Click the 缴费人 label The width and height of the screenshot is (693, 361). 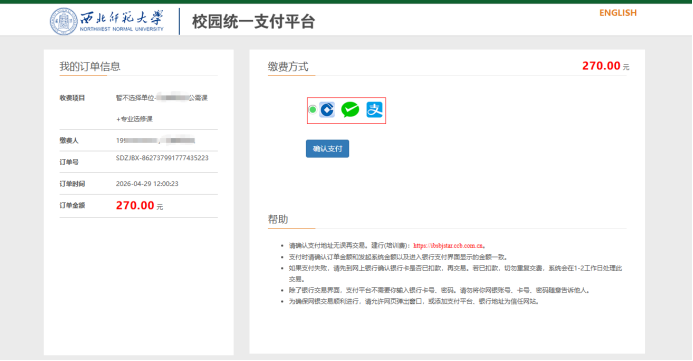coord(69,141)
